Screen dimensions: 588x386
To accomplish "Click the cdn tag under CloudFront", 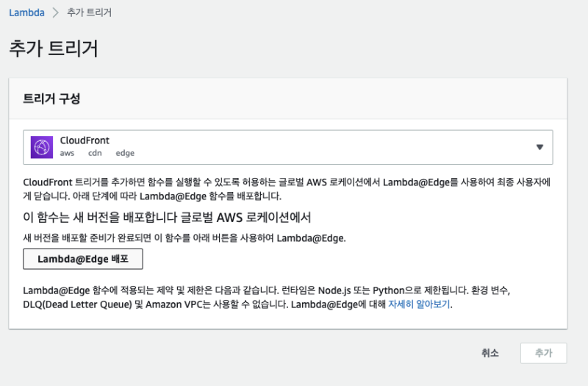I will (95, 153).
